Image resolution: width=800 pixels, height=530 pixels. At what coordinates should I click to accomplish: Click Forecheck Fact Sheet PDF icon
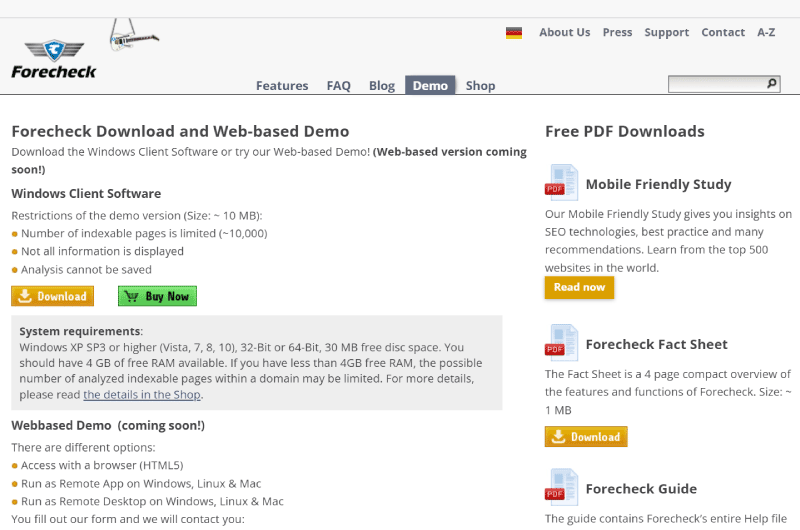562,343
